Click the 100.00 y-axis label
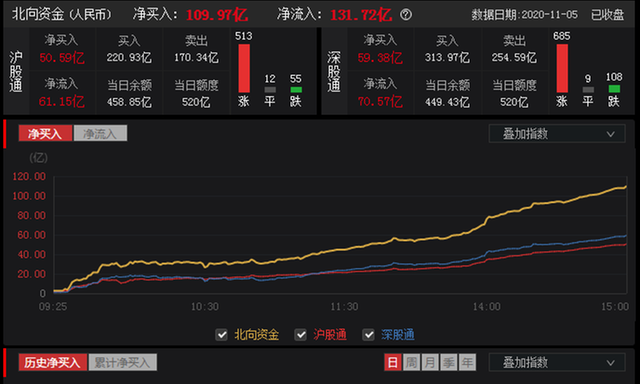The image size is (640, 384). [x=29, y=196]
